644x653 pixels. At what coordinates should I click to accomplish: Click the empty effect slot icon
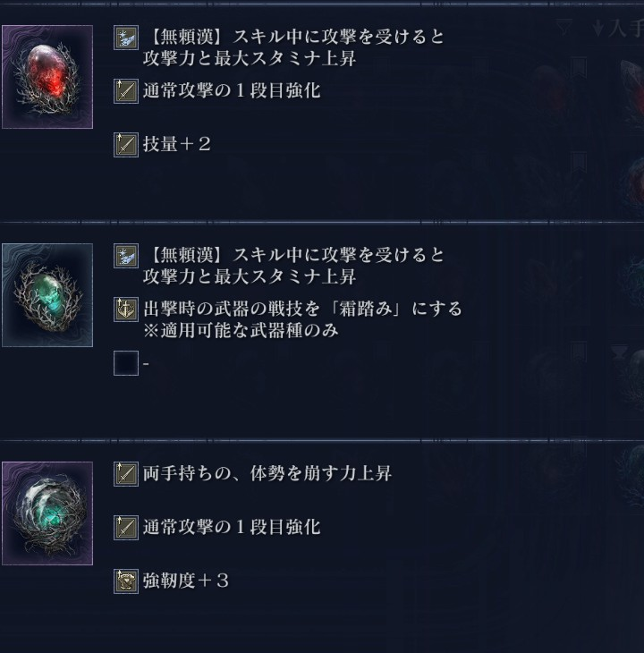pos(126,363)
